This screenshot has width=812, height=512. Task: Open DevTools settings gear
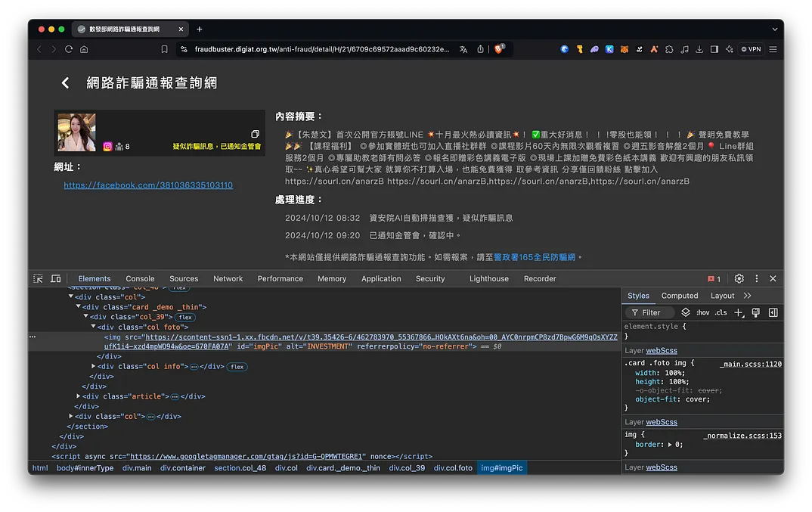point(739,278)
